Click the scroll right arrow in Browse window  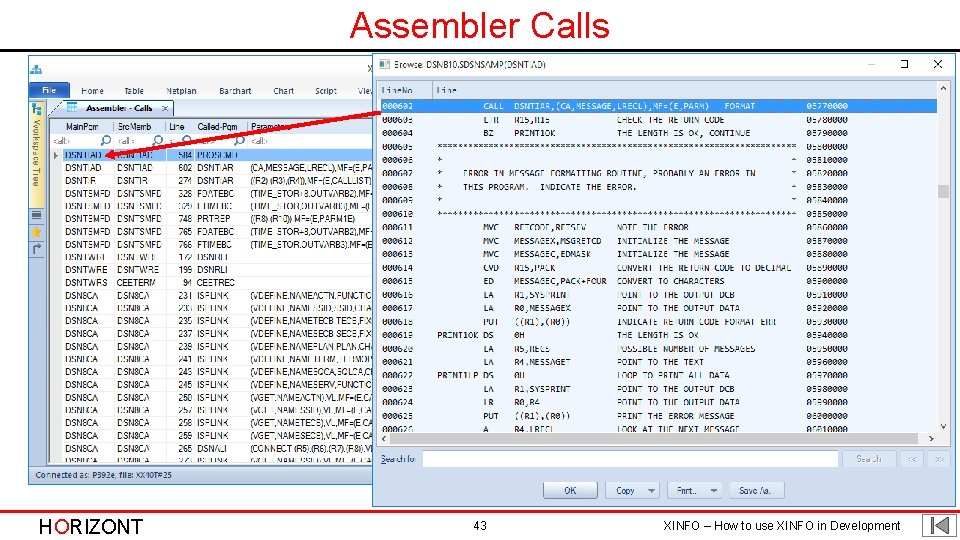pyautogui.click(x=931, y=438)
